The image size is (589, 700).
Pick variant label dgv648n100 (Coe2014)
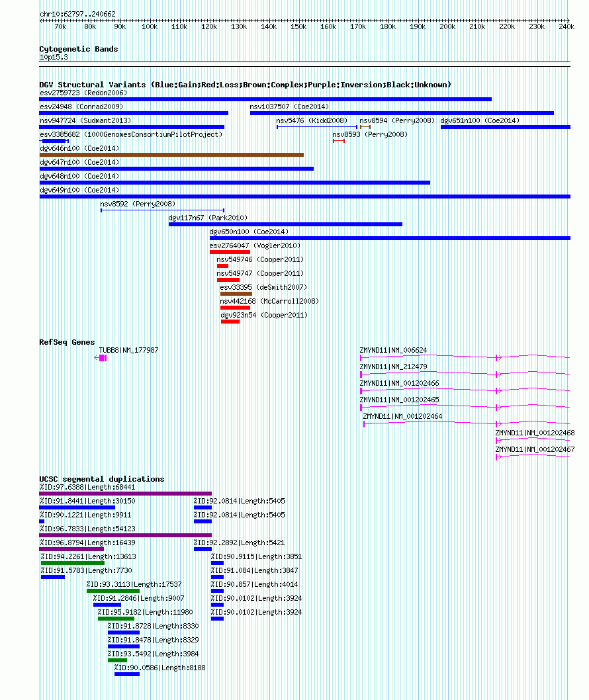coord(79,176)
